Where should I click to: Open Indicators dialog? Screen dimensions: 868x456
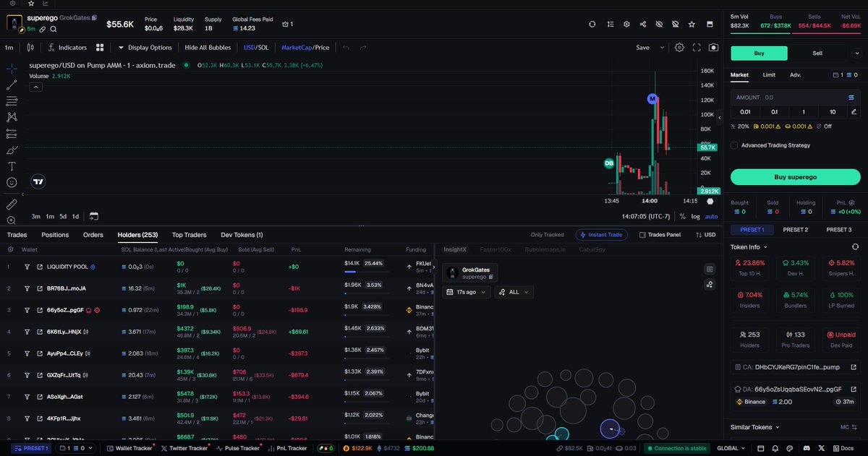coord(67,48)
